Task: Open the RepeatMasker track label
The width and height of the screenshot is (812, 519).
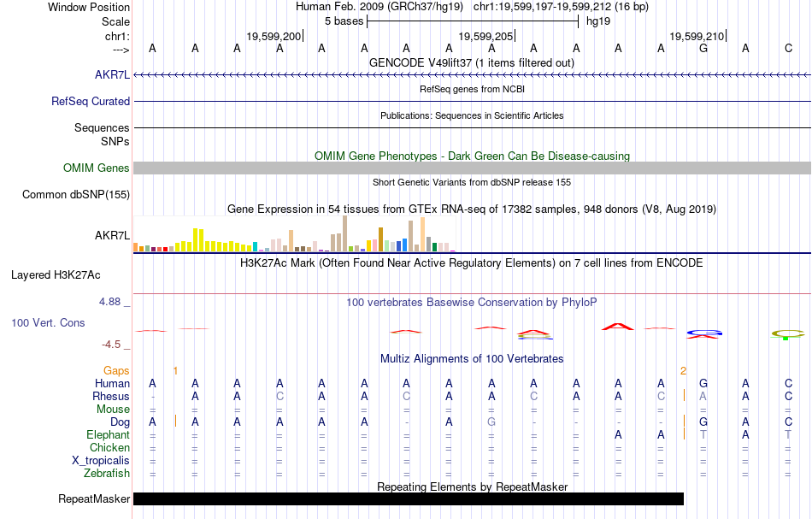Action: point(94,498)
